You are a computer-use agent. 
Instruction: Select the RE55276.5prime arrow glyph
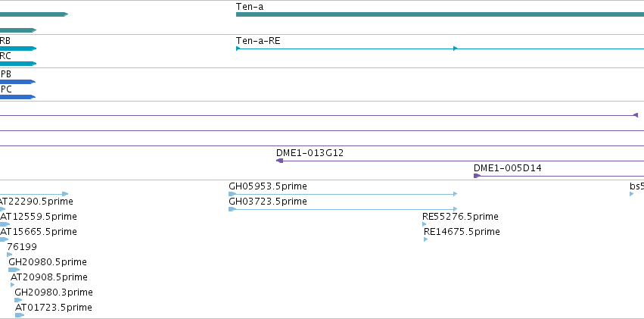point(425,224)
